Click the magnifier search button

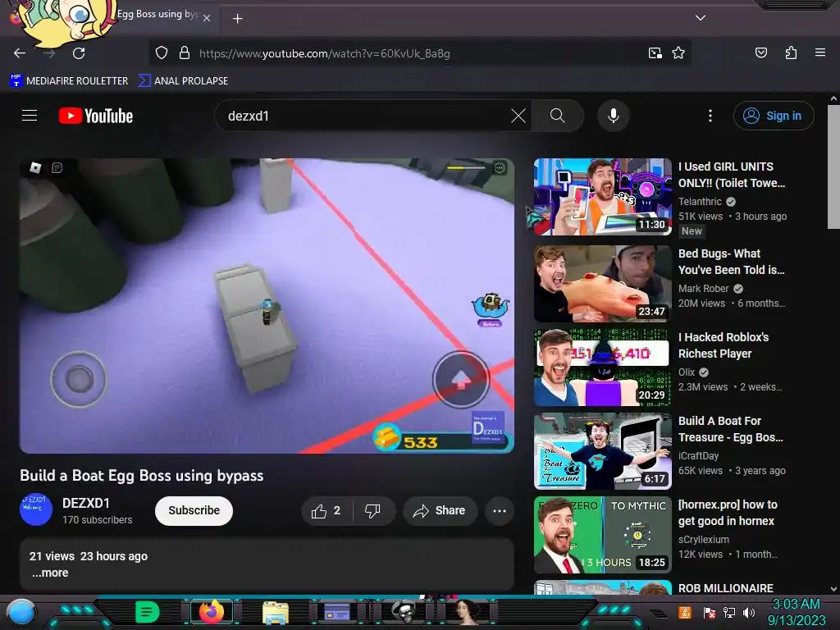point(557,116)
